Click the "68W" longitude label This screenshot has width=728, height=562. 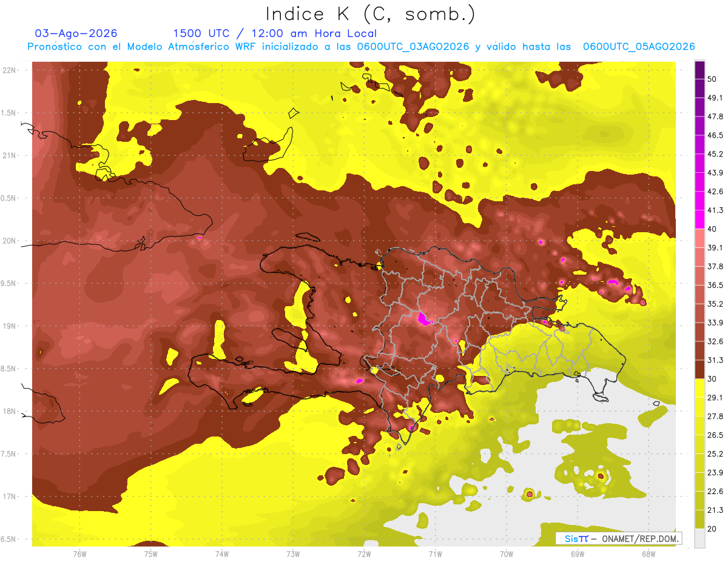[x=649, y=555]
